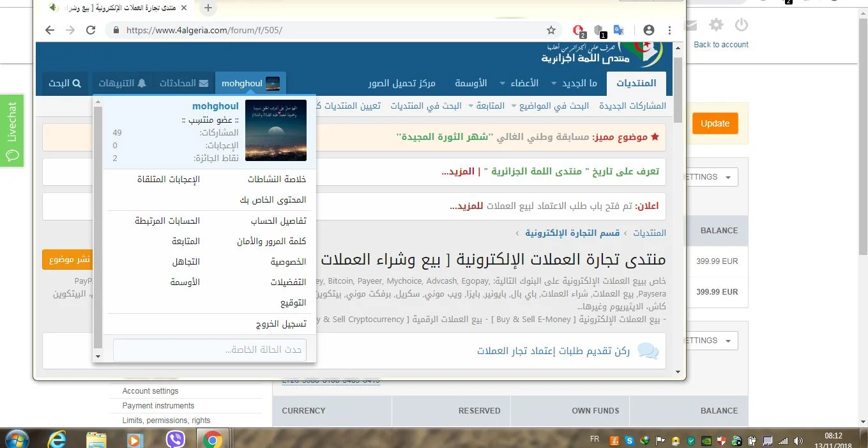Expand the المتابعة submenu arrow
This screenshot has height=448, width=868.
tap(471, 106)
